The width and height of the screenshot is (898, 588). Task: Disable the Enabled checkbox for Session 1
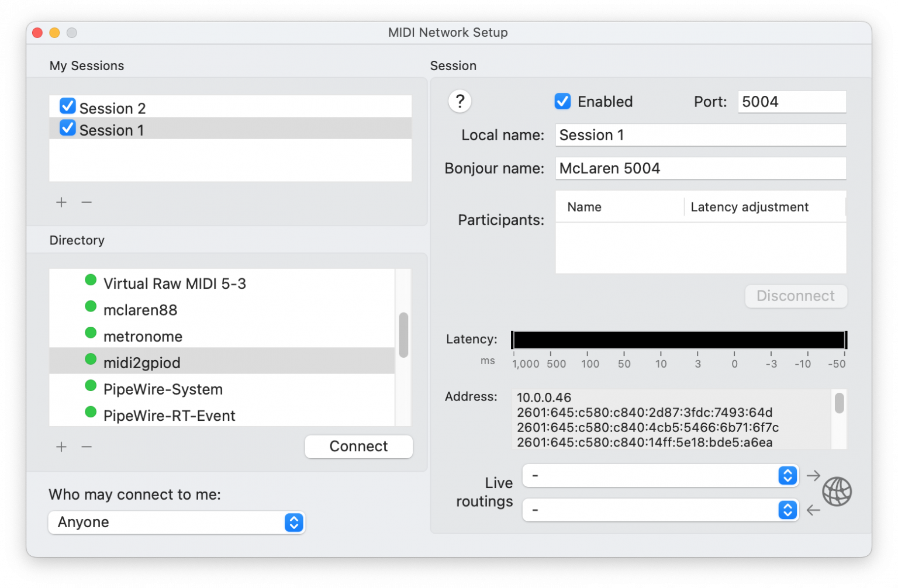562,101
